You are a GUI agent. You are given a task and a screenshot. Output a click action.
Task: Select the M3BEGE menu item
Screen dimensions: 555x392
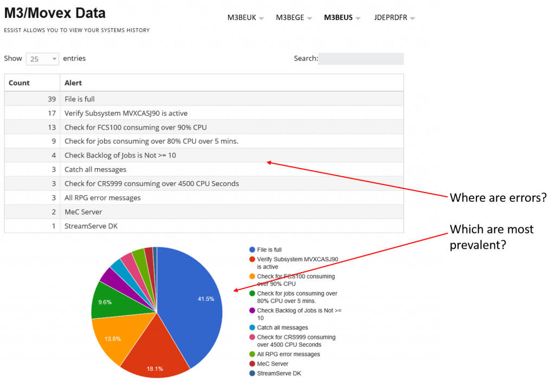point(293,17)
